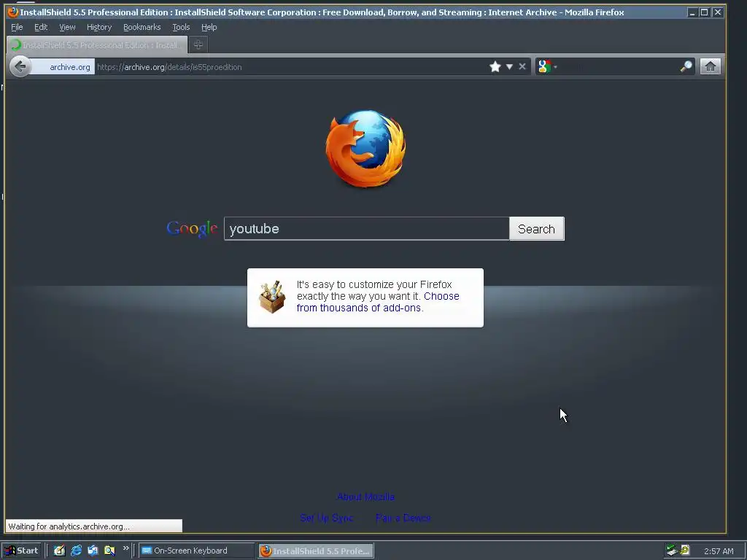Launch Outlook Express quick launch icon

click(x=93, y=551)
